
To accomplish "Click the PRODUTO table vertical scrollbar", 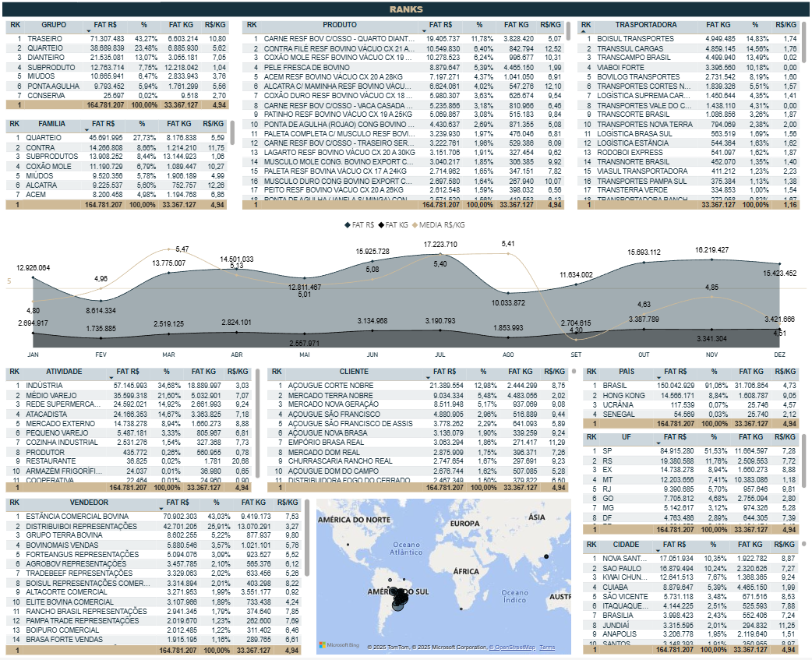I will 568,31.
